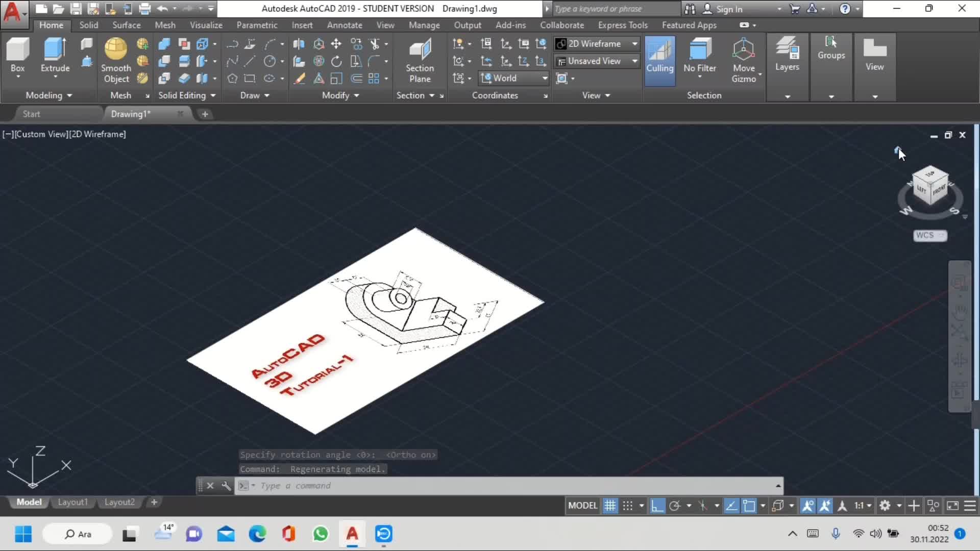The height and width of the screenshot is (551, 980).
Task: Click the Undo arrow in quick access toolbar
Action: pyautogui.click(x=162, y=9)
